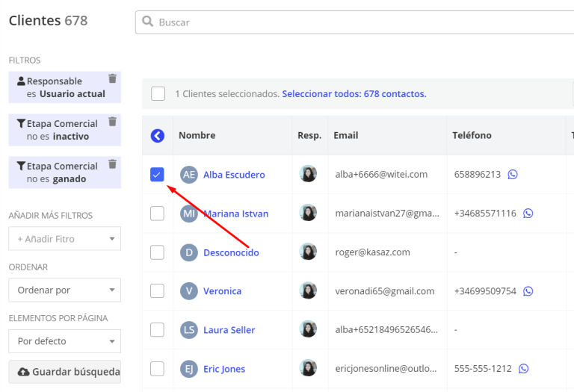Delete the Responsable es Usuario actual filter
Viewport: 574px width, 392px height.
[112, 78]
